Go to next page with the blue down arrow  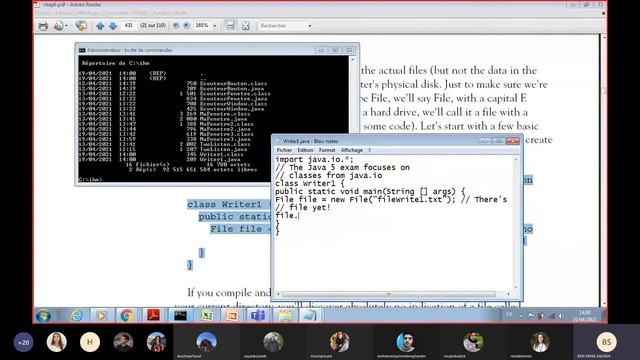[x=113, y=26]
